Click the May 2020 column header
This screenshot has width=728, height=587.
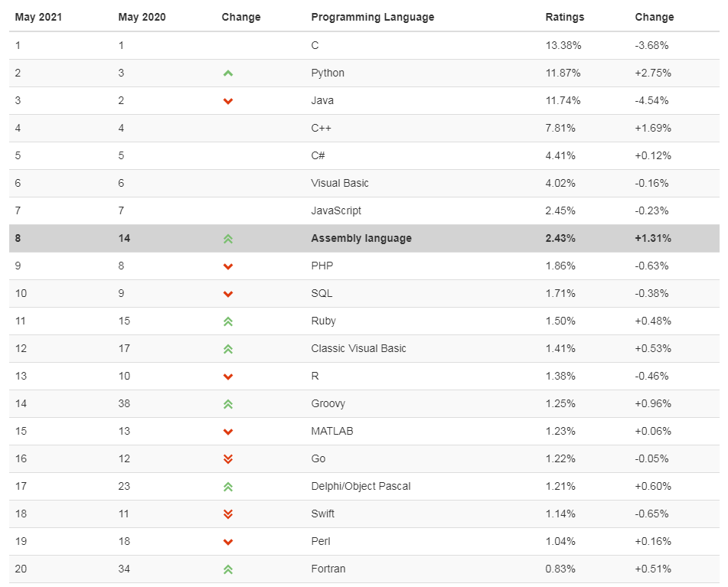coord(142,17)
